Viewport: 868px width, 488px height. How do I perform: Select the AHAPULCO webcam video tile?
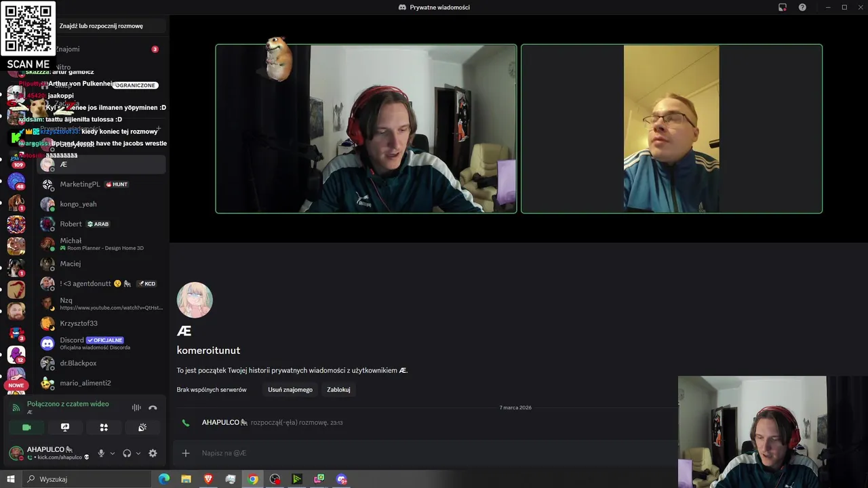point(366,129)
